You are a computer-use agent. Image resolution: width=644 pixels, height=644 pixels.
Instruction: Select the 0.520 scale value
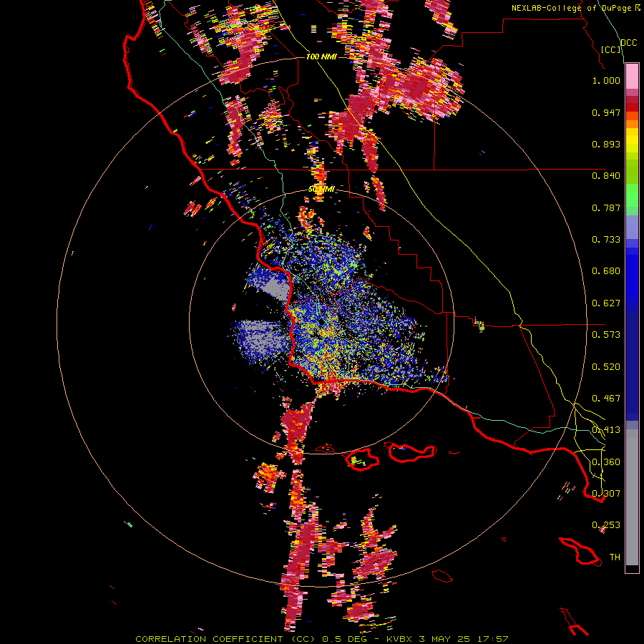click(x=606, y=367)
